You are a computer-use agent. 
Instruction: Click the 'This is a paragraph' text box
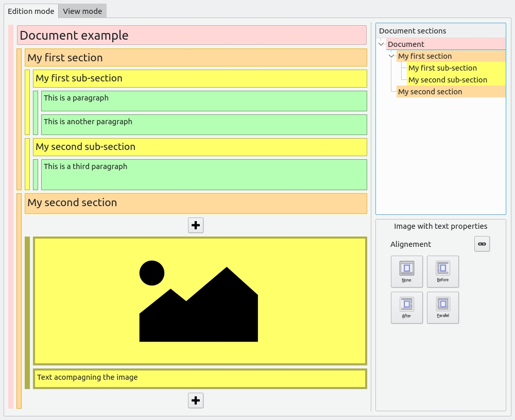pyautogui.click(x=204, y=101)
